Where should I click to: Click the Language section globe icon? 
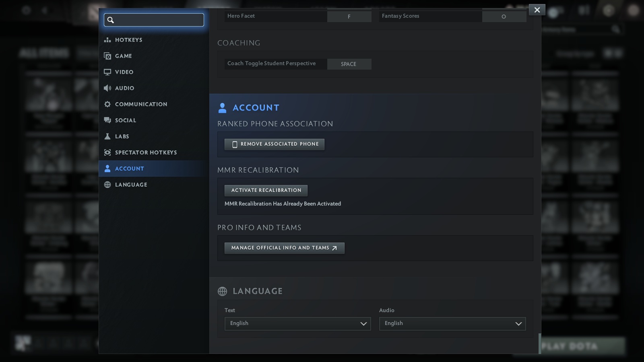tap(222, 291)
